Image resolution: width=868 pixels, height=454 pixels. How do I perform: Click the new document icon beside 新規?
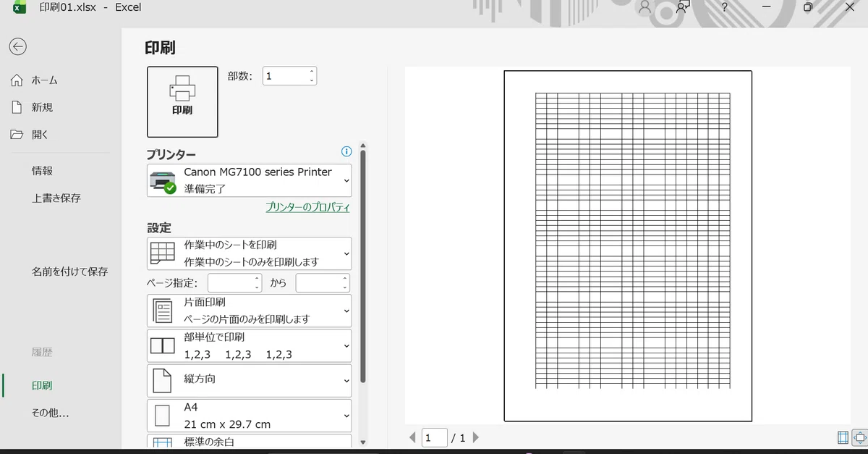click(x=17, y=107)
